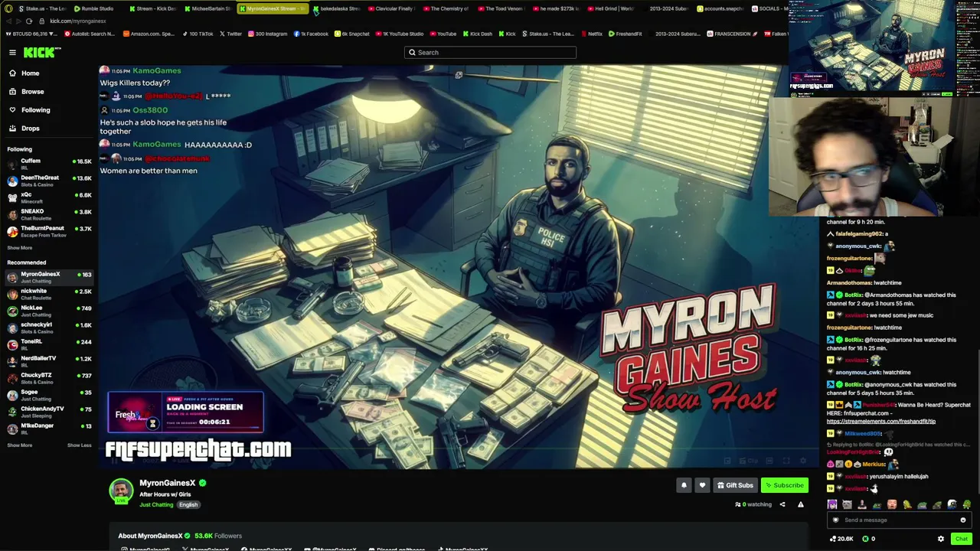Image resolution: width=980 pixels, height=551 pixels.
Task: Open the FreshandFit bookmark
Action: pyautogui.click(x=625, y=34)
